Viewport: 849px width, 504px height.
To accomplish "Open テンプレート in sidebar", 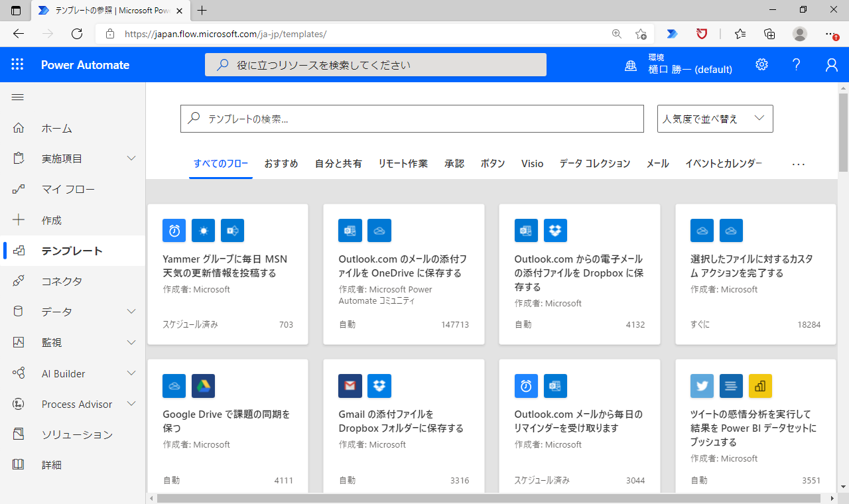I will (73, 251).
